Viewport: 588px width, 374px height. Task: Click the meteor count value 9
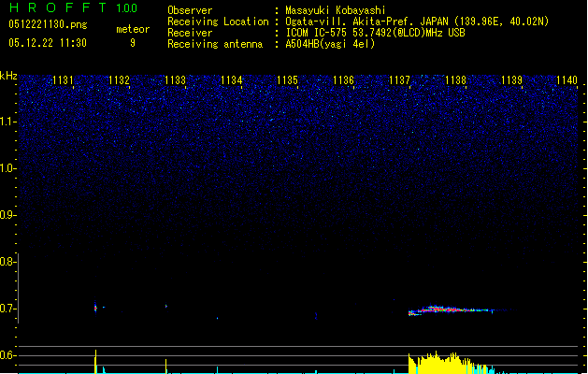pos(132,43)
